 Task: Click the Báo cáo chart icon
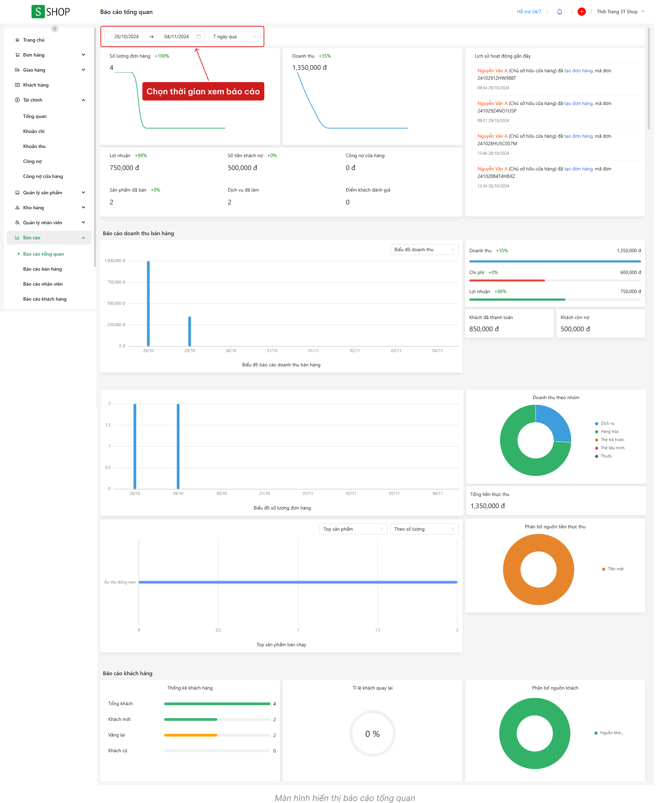click(x=17, y=238)
